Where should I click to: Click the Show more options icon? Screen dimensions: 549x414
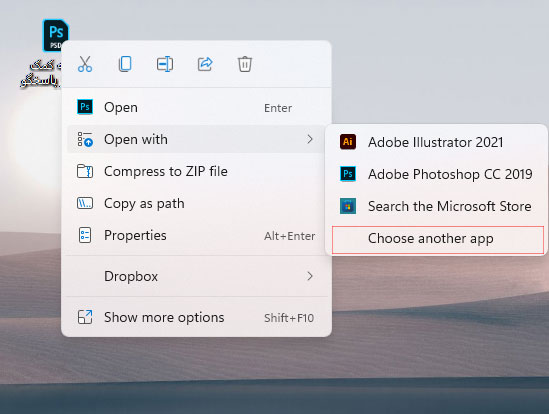tap(85, 317)
